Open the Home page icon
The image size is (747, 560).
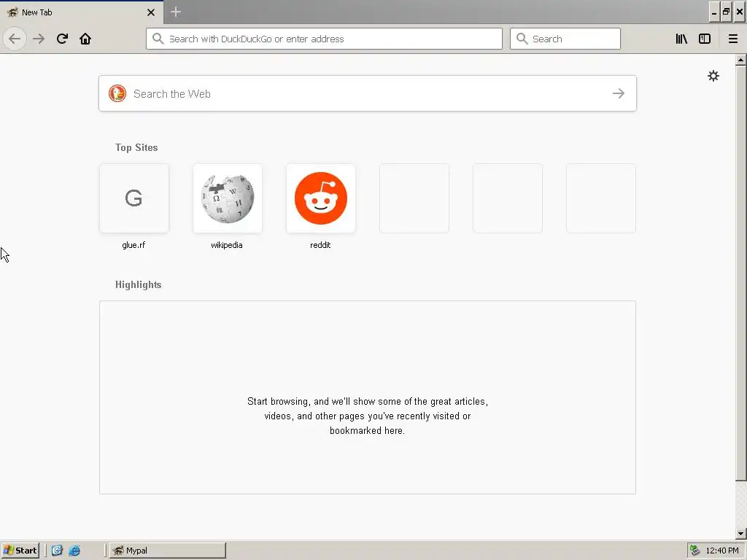[85, 39]
